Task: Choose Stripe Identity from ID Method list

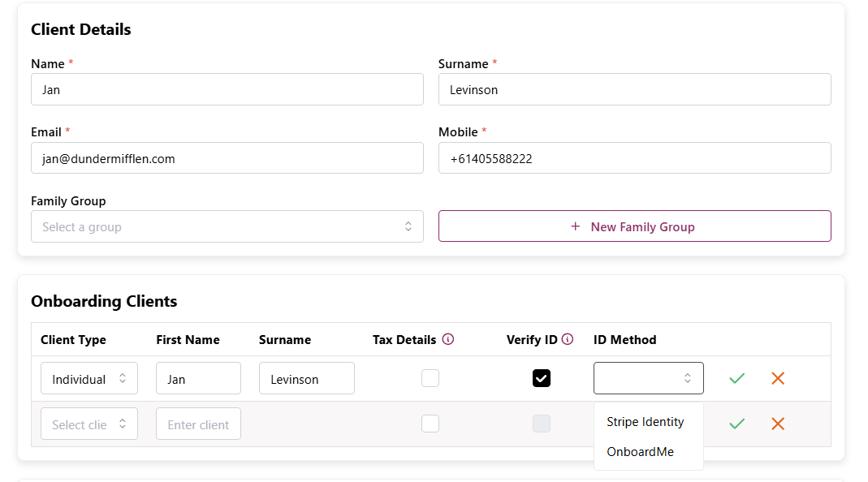Action: click(646, 422)
